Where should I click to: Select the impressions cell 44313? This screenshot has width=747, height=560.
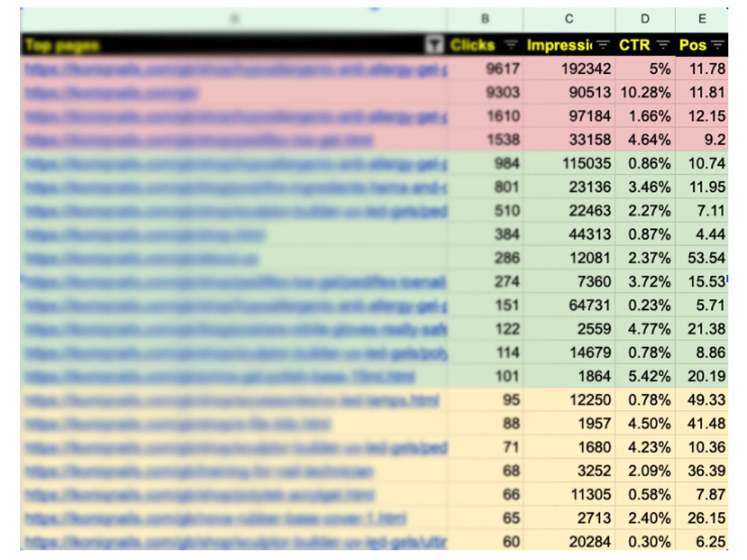pos(568,234)
